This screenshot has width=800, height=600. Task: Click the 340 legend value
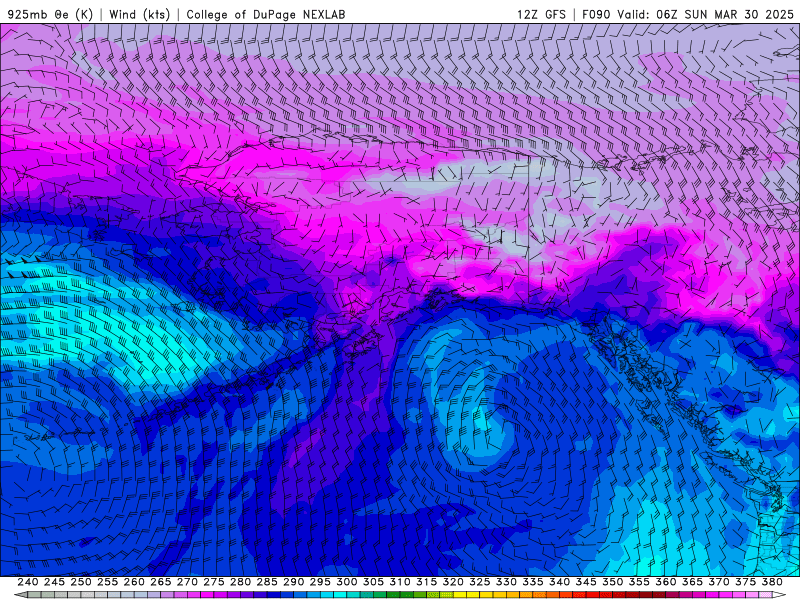click(x=559, y=582)
